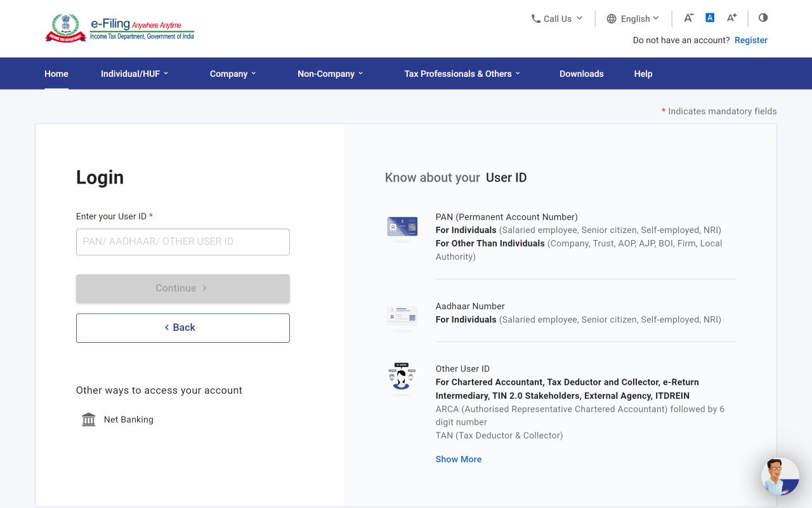Click the Back button

183,328
